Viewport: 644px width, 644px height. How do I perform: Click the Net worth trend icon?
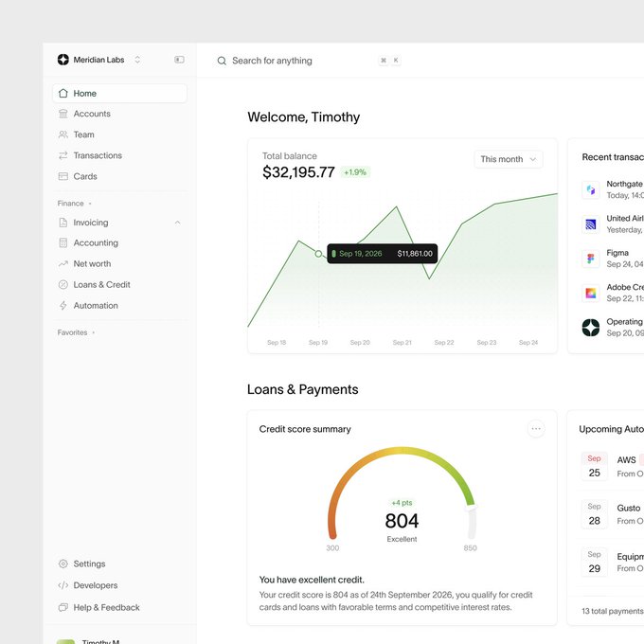[x=63, y=264]
